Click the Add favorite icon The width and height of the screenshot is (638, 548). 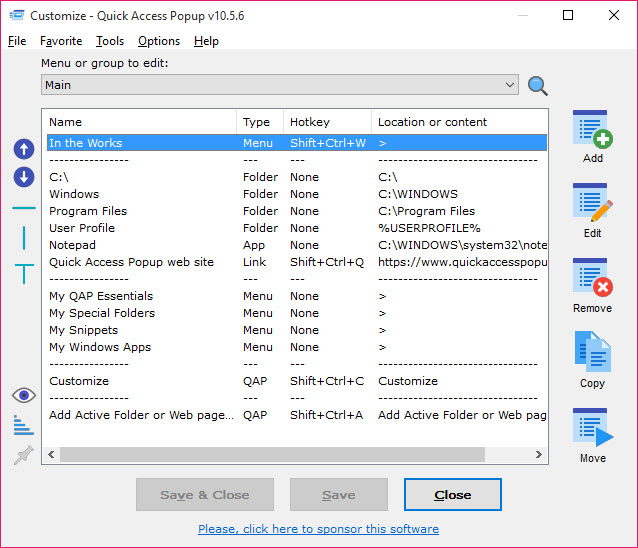point(592,130)
